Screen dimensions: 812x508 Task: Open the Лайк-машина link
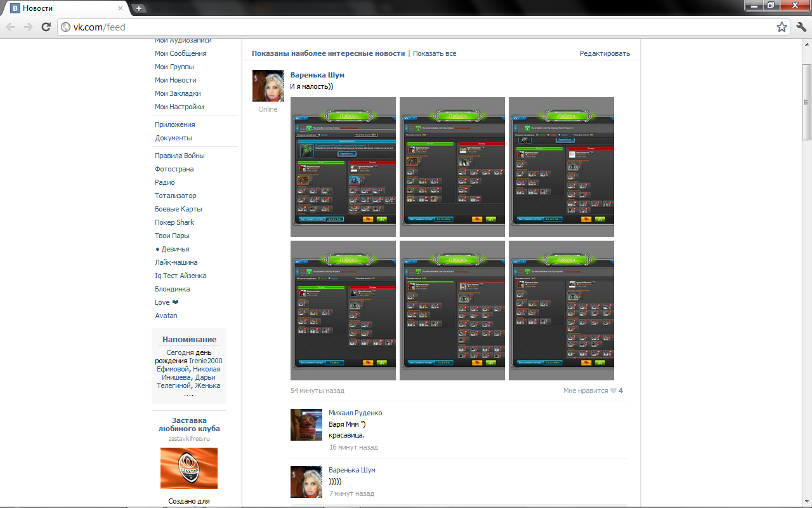(176, 262)
